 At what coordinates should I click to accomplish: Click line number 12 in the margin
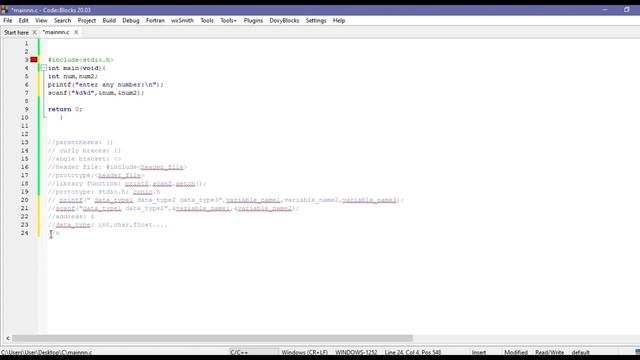click(x=25, y=134)
